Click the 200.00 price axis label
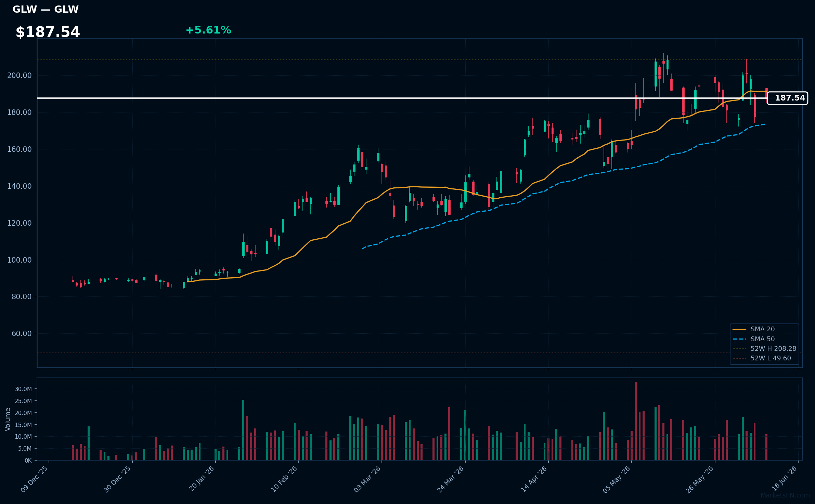This screenshot has height=504, width=815. pyautogui.click(x=20, y=76)
